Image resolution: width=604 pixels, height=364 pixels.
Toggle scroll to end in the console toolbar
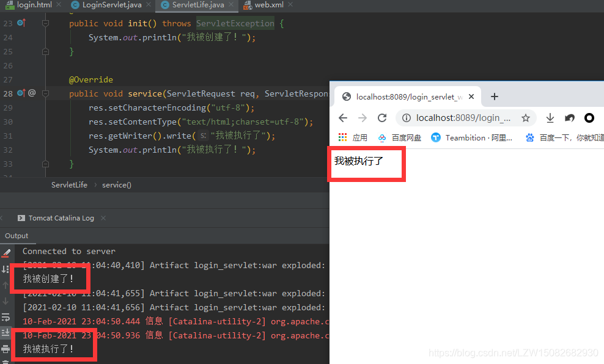coord(6,332)
